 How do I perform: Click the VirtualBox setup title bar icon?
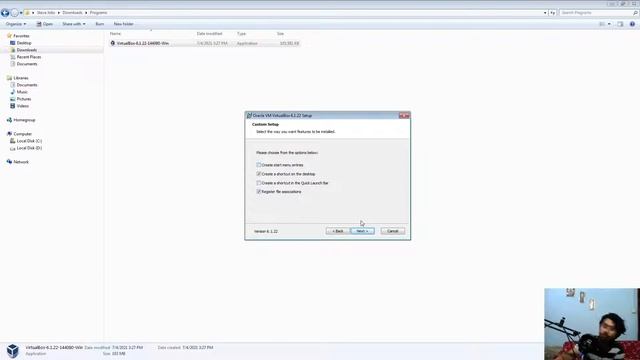(249, 116)
